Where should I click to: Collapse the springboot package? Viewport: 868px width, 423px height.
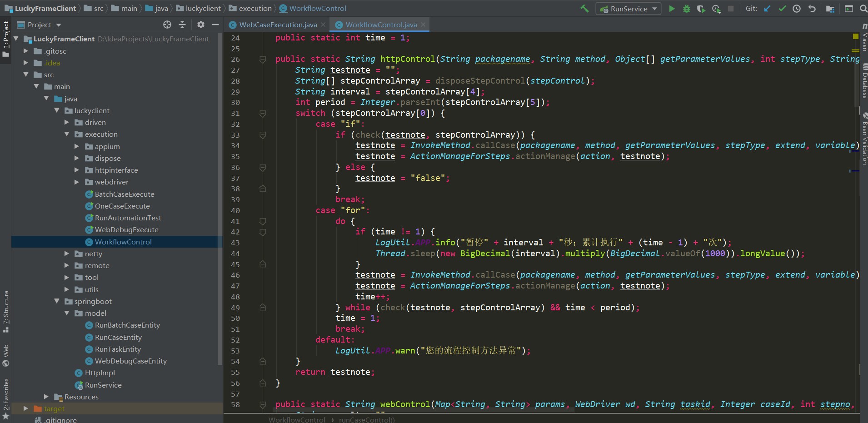pos(57,301)
